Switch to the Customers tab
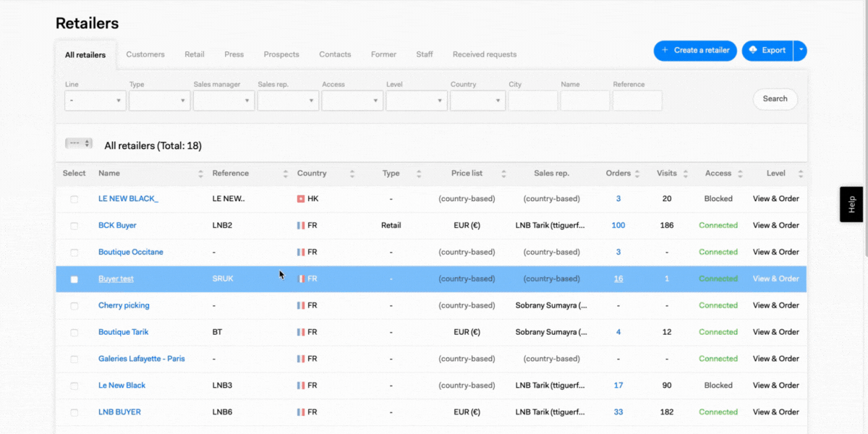This screenshot has height=434, width=868. click(x=145, y=54)
